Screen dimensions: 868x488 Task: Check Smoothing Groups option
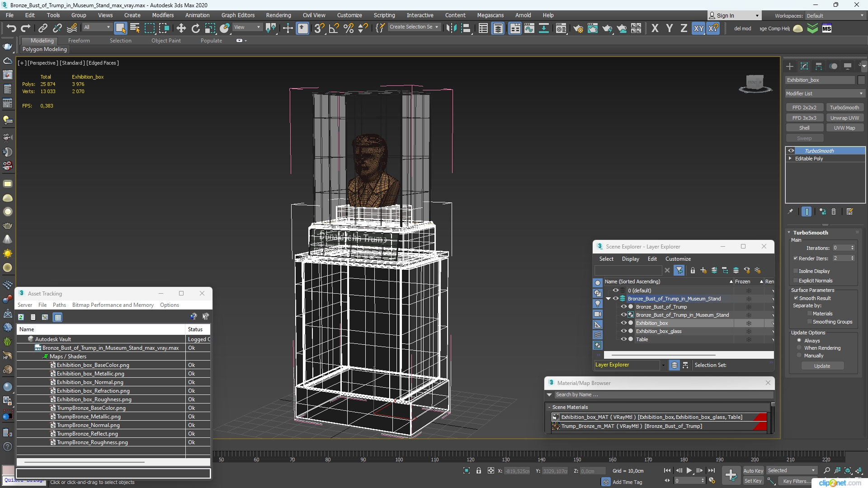(x=810, y=322)
